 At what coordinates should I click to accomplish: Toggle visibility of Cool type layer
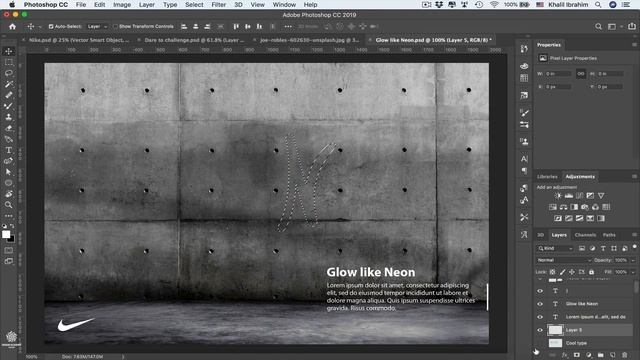(x=540, y=343)
